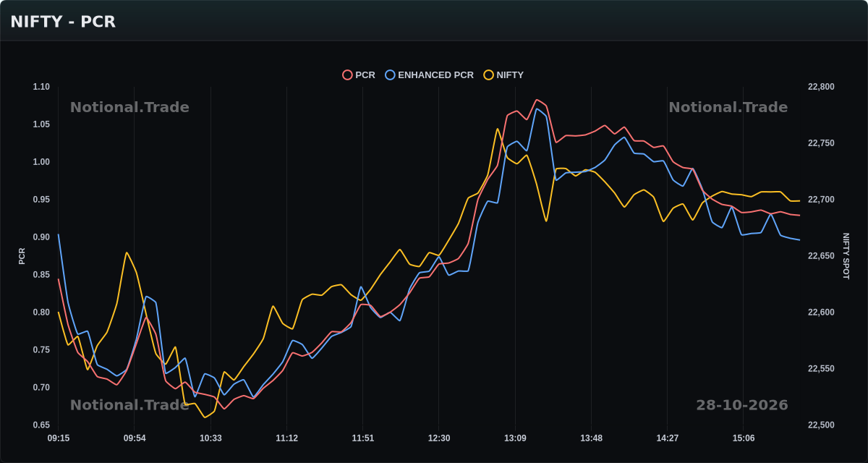The width and height of the screenshot is (868, 463).
Task: Hide the NIFTY line via the legend
Action: [x=503, y=75]
